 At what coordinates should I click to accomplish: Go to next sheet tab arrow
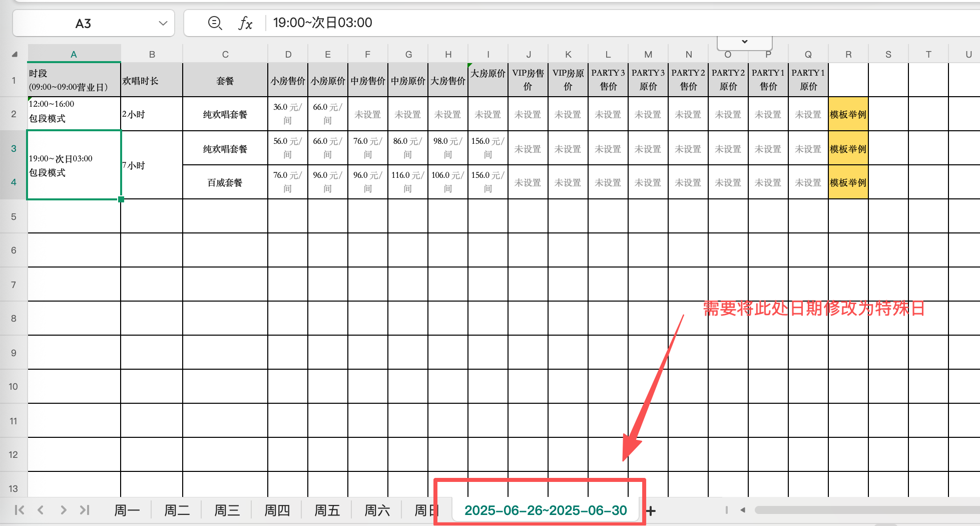(x=63, y=510)
